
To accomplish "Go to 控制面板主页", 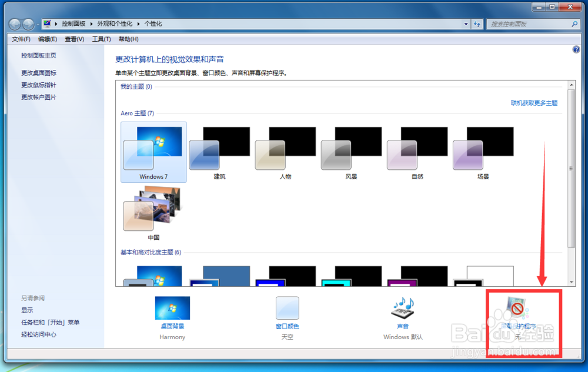I will (39, 55).
